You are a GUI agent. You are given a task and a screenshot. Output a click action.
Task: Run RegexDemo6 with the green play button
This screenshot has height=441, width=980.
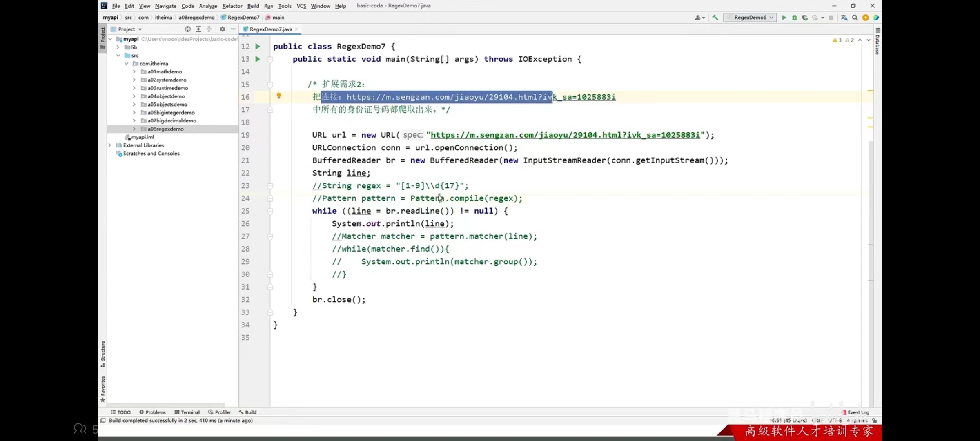pos(784,18)
